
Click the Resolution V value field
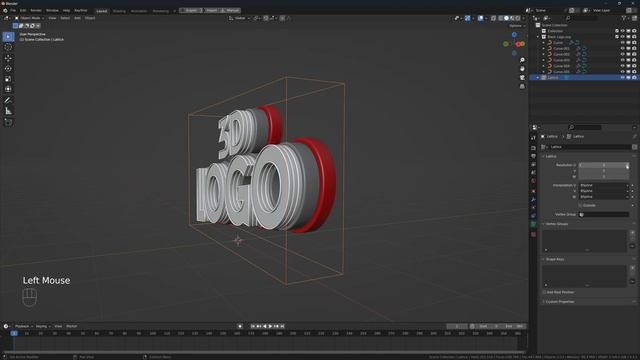coord(604,171)
